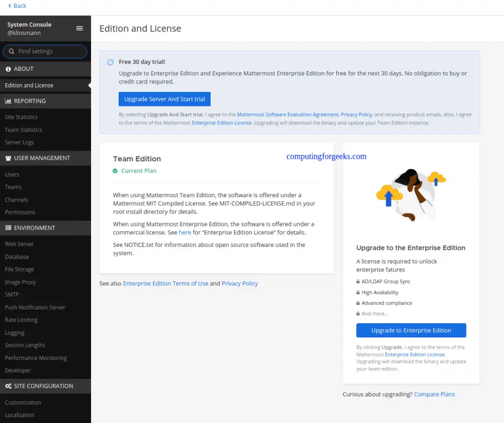Screen dimensions: 504x423
Task: Click the ENVIRONMENT section header
Action: coord(45,228)
